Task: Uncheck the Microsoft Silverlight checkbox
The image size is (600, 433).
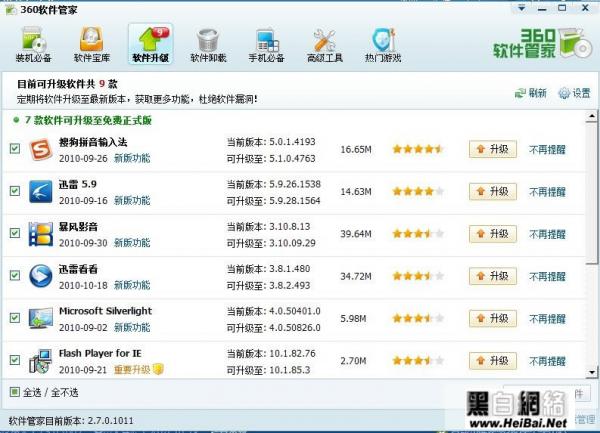Action: click(14, 318)
